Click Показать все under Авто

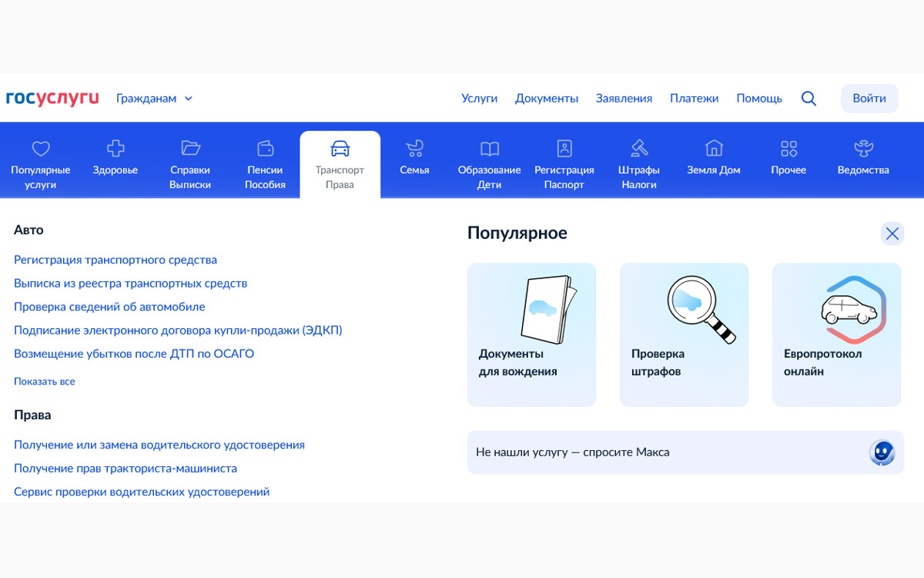pyautogui.click(x=44, y=381)
